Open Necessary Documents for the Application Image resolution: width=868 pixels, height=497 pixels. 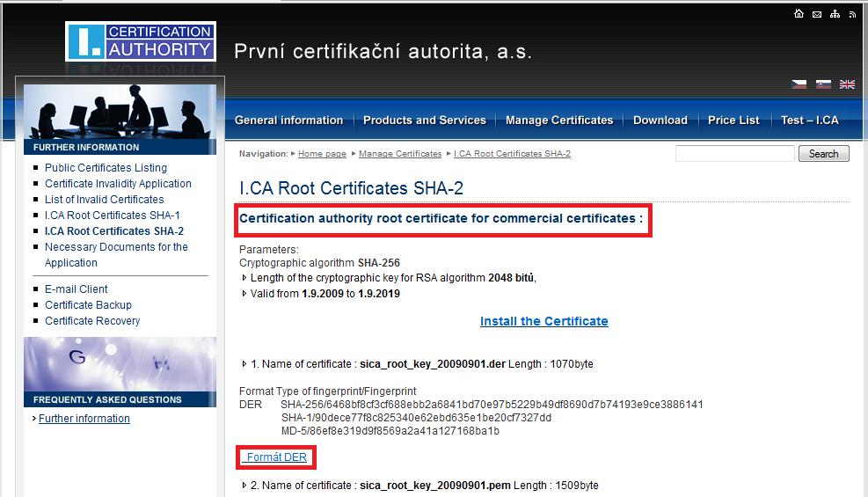pos(116,254)
